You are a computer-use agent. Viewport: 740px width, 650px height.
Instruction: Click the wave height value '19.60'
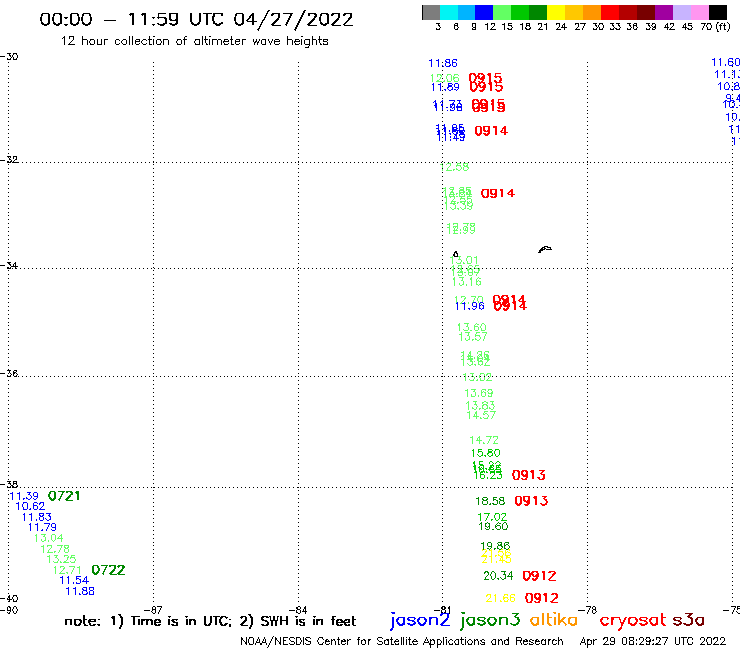493,526
